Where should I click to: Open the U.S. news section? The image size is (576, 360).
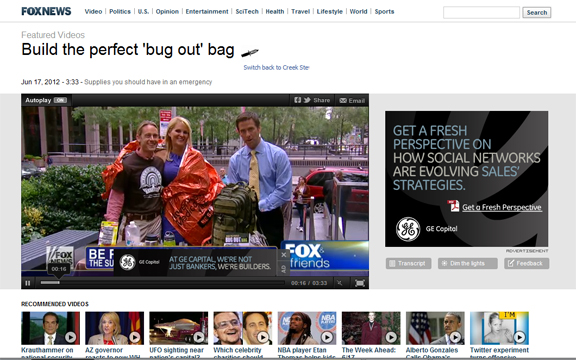(x=143, y=11)
